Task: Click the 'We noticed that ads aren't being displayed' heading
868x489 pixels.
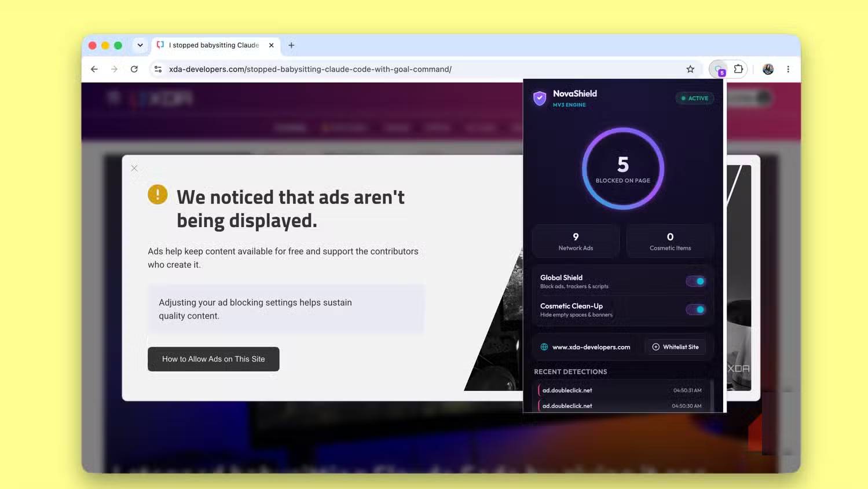Action: 291,209
